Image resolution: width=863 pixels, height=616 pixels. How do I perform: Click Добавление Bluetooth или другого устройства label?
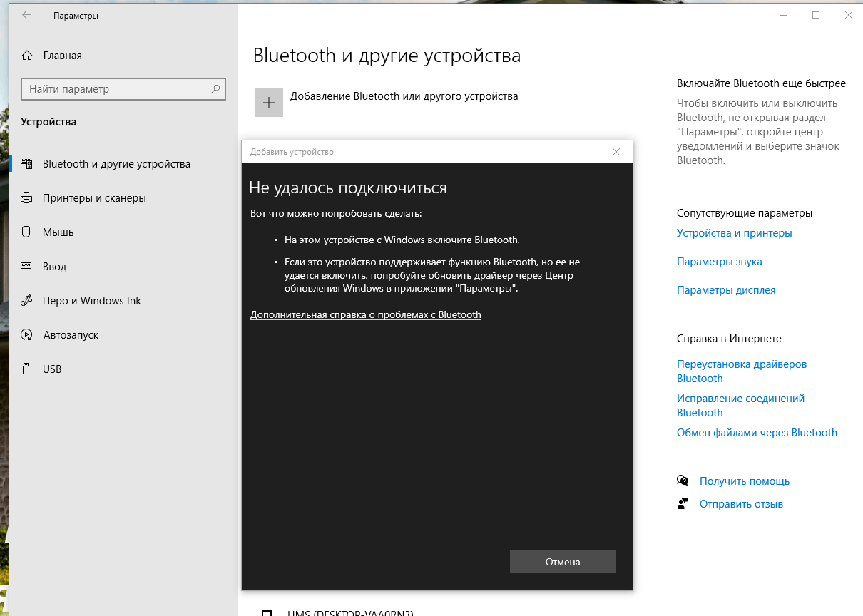coord(404,96)
